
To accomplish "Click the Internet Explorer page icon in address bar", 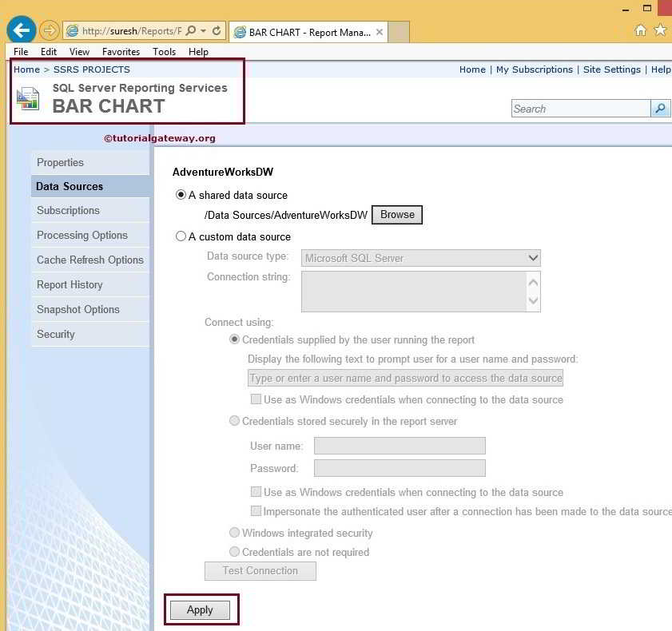I will pyautogui.click(x=73, y=31).
